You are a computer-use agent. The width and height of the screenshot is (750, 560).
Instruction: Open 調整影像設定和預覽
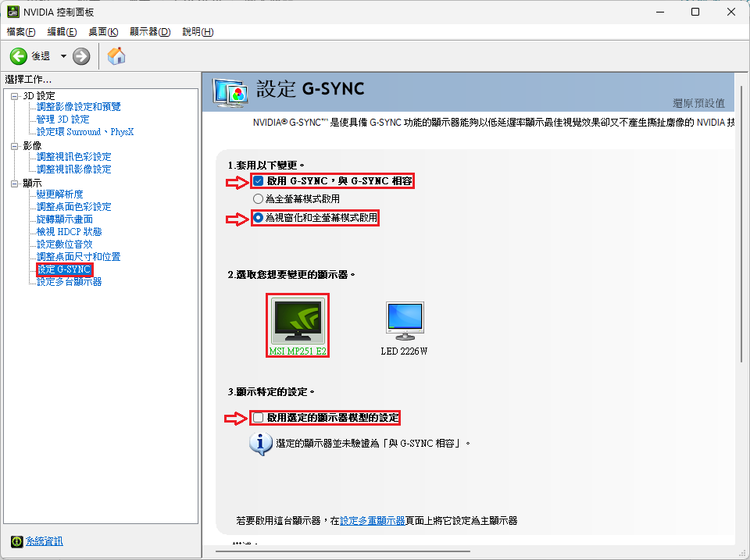79,107
